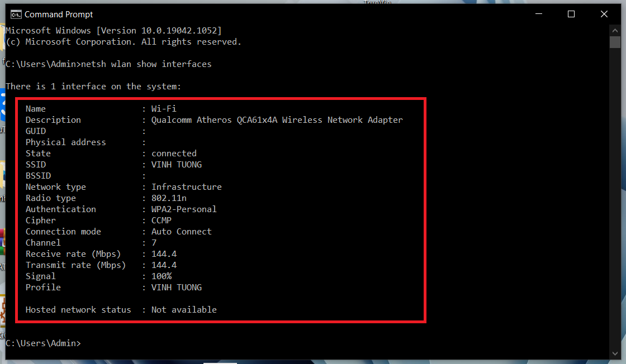
Task: Click the Channel value '7'
Action: click(x=154, y=243)
